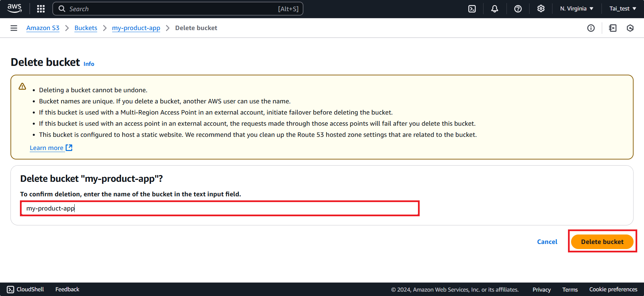The image size is (644, 296).
Task: Open Terms link in footer
Action: point(570,290)
